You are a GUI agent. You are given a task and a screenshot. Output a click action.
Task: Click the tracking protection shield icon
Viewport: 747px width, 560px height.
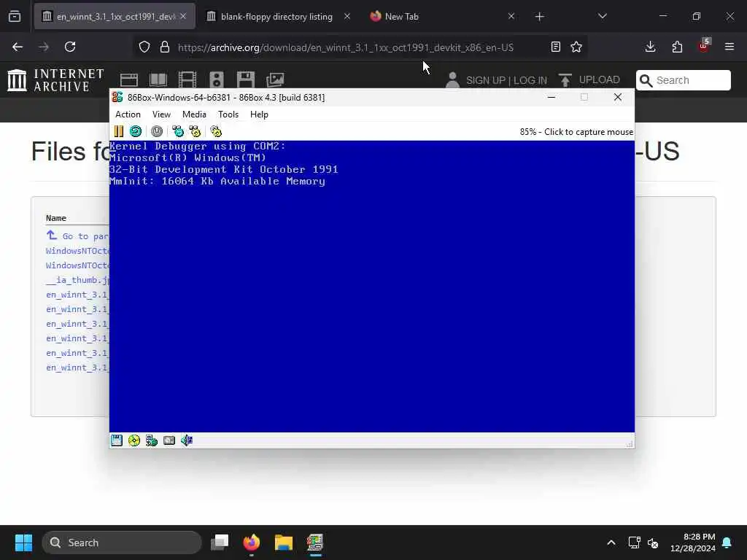(x=144, y=47)
